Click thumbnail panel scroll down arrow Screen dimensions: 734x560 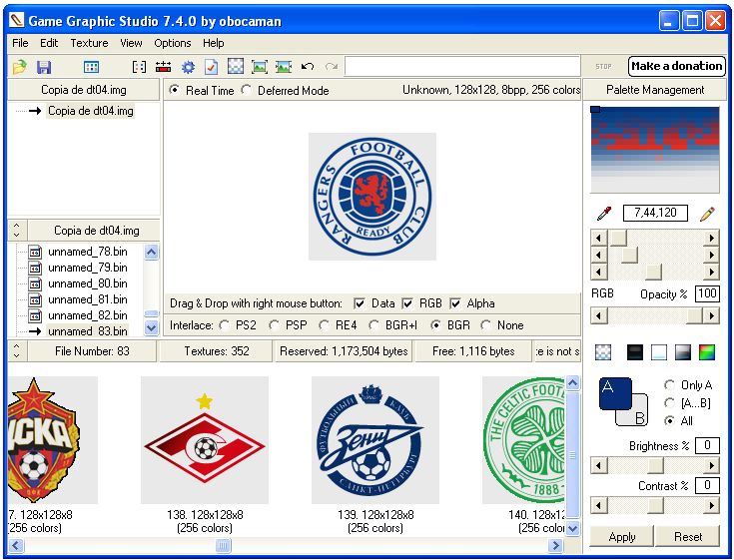point(572,529)
